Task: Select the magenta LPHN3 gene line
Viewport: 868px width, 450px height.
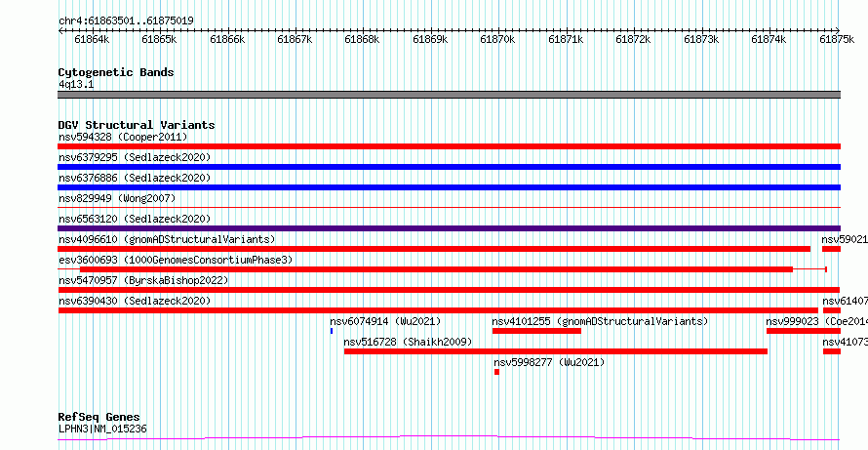Action: click(x=450, y=438)
